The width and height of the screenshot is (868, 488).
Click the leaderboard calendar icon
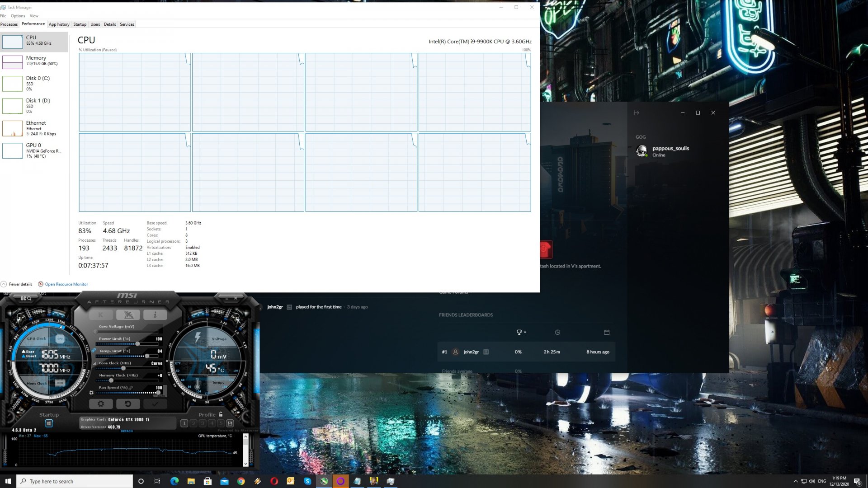[x=607, y=333]
